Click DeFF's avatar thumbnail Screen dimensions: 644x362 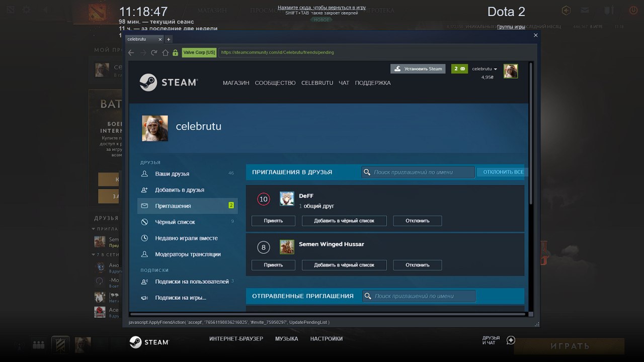tap(287, 199)
